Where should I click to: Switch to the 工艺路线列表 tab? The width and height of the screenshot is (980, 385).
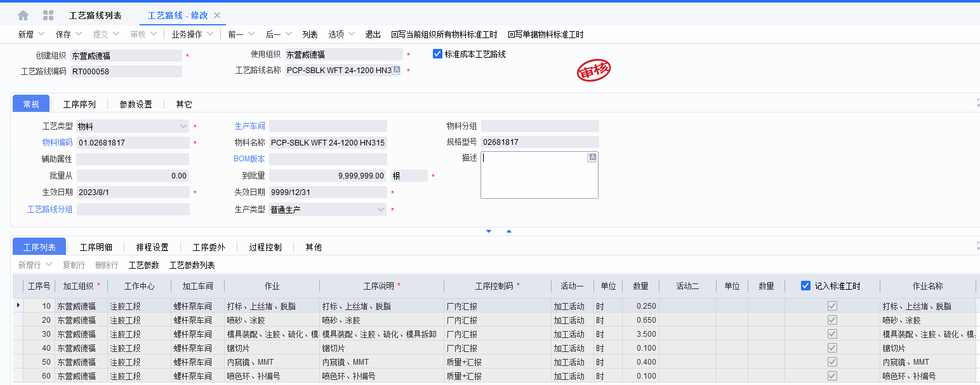click(95, 15)
